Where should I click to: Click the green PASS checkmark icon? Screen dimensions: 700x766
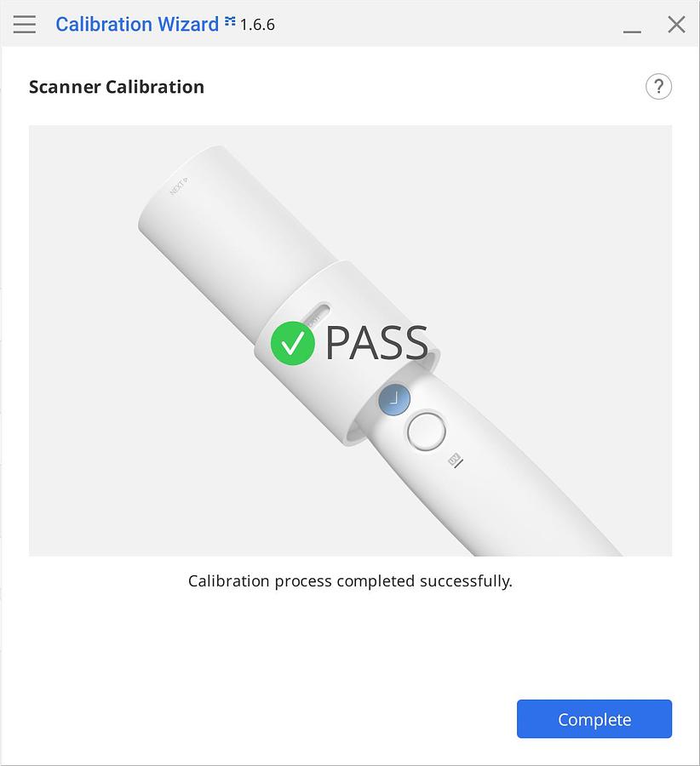point(293,343)
